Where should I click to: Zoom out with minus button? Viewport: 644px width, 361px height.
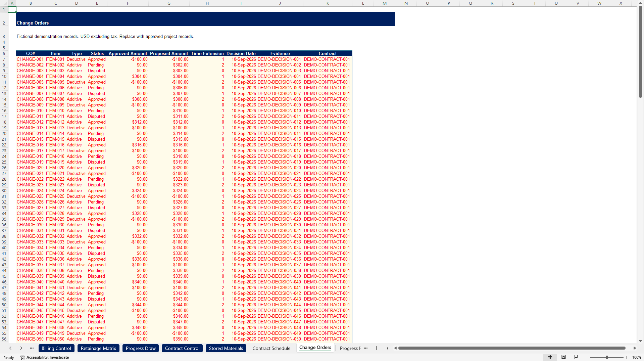click(x=587, y=357)
